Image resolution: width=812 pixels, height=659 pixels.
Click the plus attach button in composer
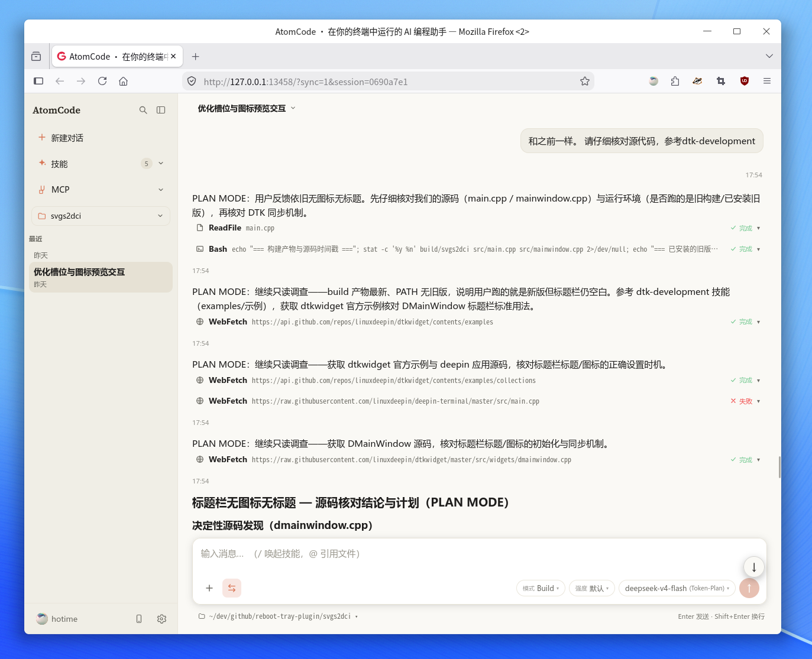pos(209,588)
